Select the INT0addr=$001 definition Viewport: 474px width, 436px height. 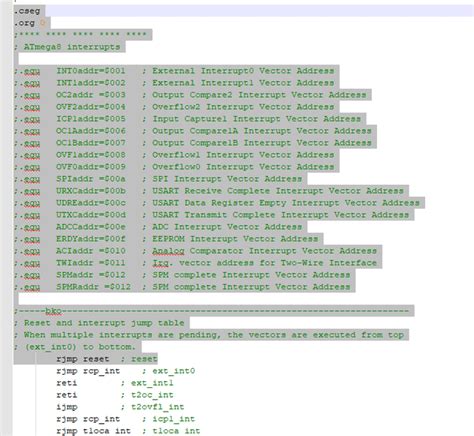pyautogui.click(x=91, y=71)
